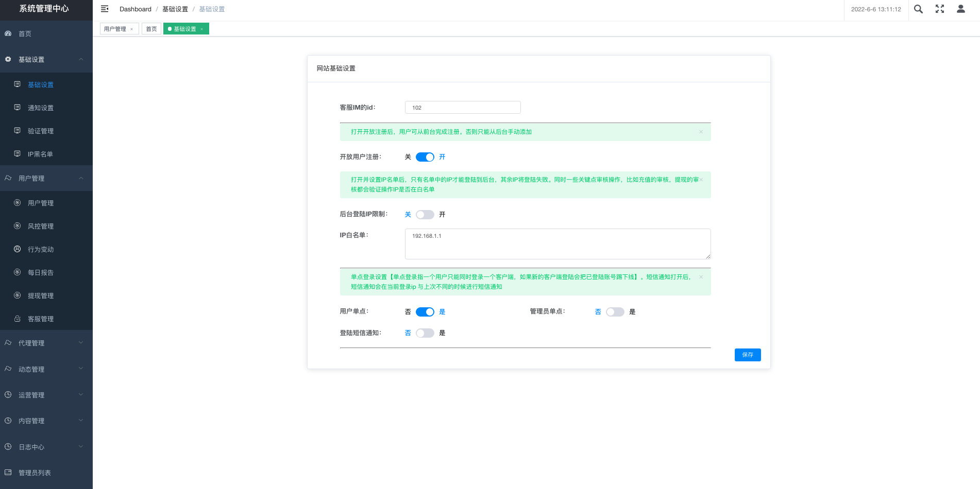
Task: Click the icon beside 行为变动
Action: tap(18, 249)
